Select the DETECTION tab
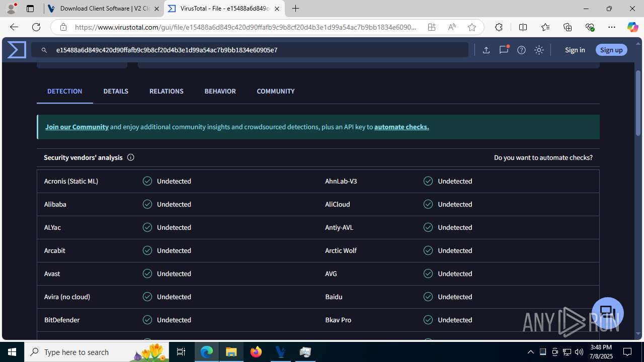Viewport: 644px width, 362px height. coord(65,92)
